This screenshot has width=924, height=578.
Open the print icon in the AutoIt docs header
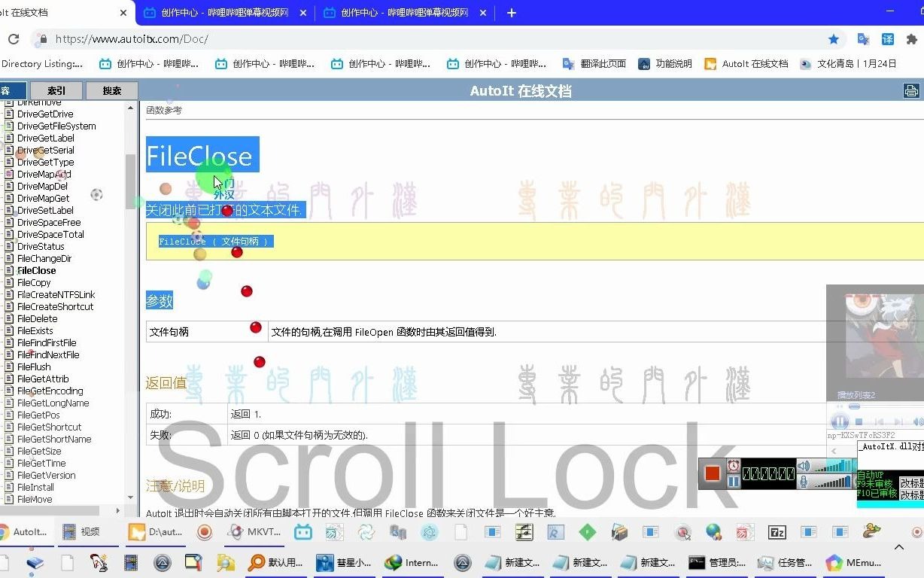tap(911, 90)
